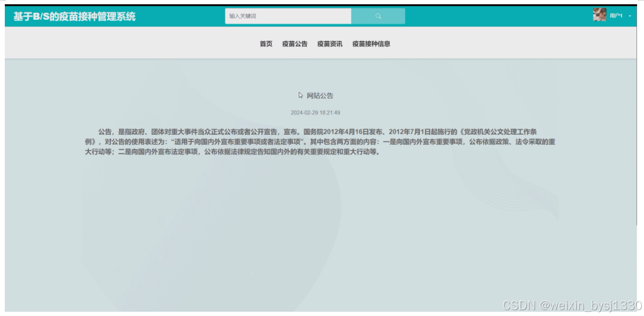Image resolution: width=644 pixels, height=316 pixels.
Task: Go to 首页 in navigation
Action: 266,44
